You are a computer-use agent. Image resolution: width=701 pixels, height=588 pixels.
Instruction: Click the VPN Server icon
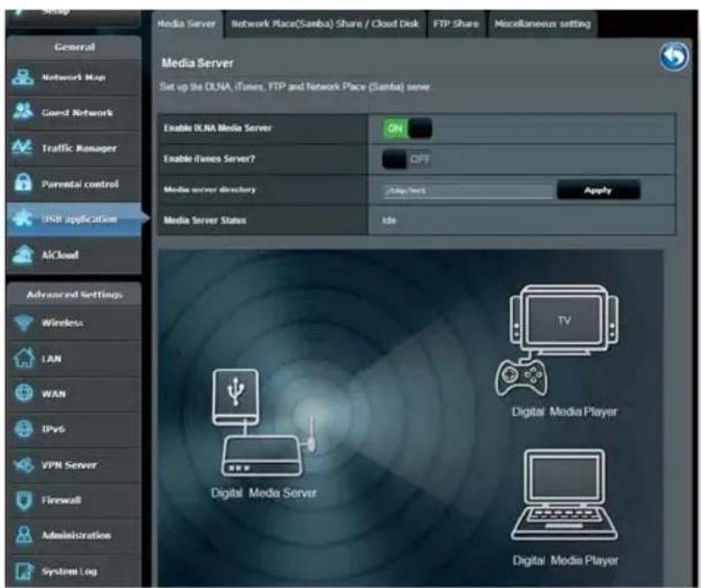23,465
